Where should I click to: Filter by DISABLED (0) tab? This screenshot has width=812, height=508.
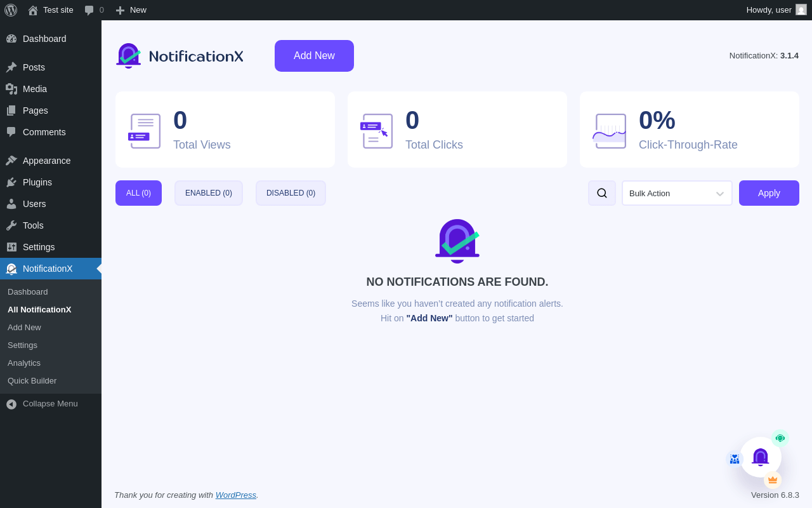(x=291, y=193)
